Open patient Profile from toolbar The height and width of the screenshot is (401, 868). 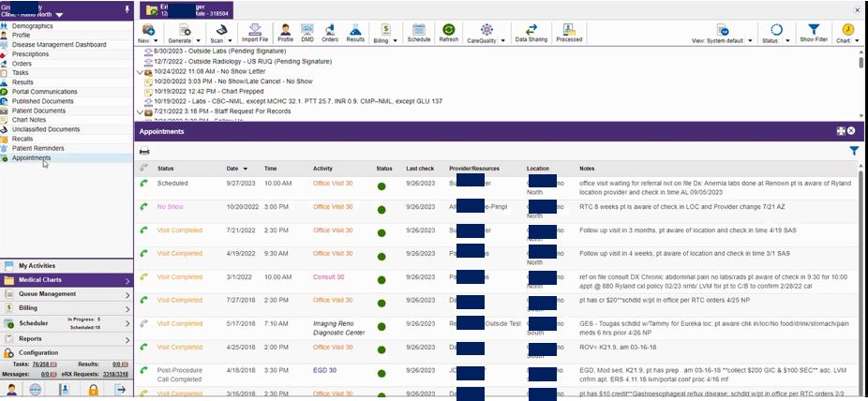(286, 29)
